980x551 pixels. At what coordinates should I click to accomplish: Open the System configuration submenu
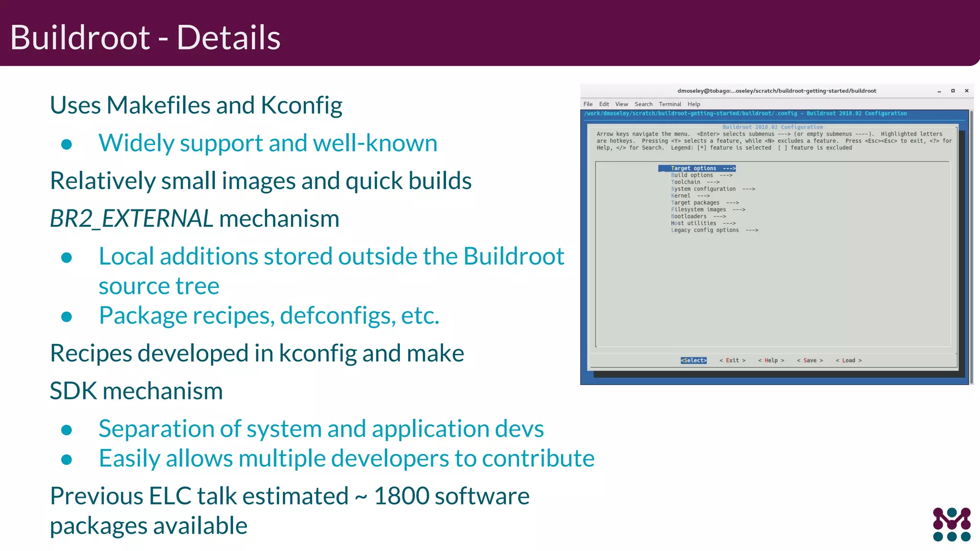point(713,189)
